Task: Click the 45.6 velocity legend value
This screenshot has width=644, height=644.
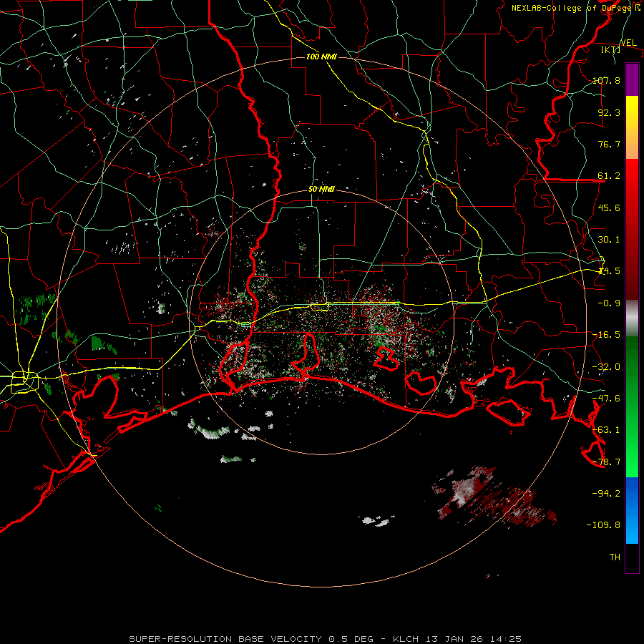Action: click(609, 208)
